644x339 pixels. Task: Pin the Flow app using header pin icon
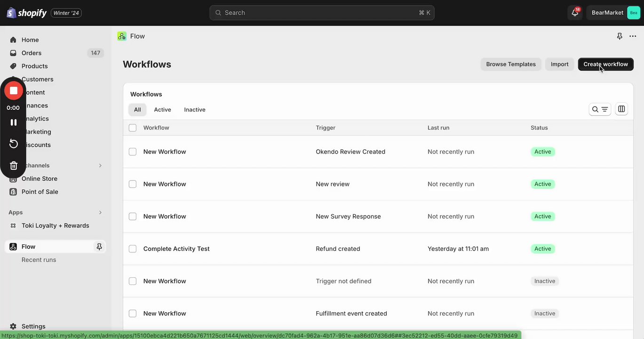(x=620, y=36)
